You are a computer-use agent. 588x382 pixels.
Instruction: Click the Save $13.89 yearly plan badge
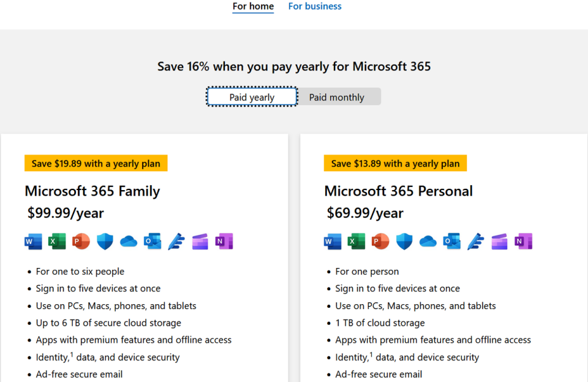point(395,163)
